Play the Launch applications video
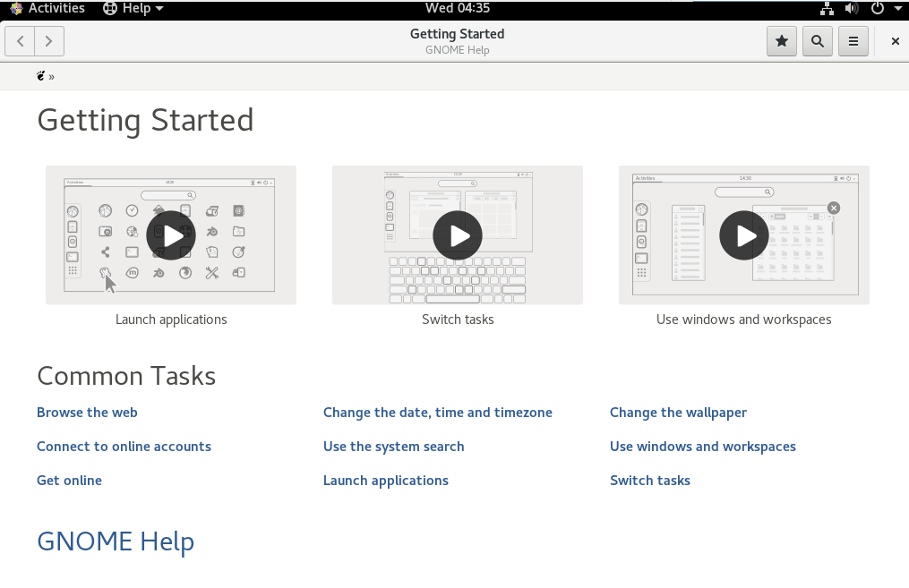The height and width of the screenshot is (588, 909). (x=171, y=235)
